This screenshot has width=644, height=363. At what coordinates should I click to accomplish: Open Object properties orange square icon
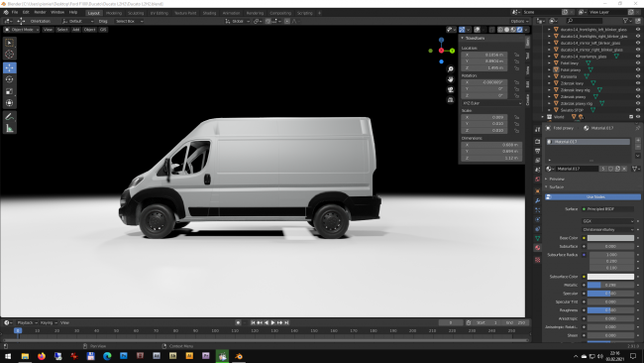tap(538, 191)
